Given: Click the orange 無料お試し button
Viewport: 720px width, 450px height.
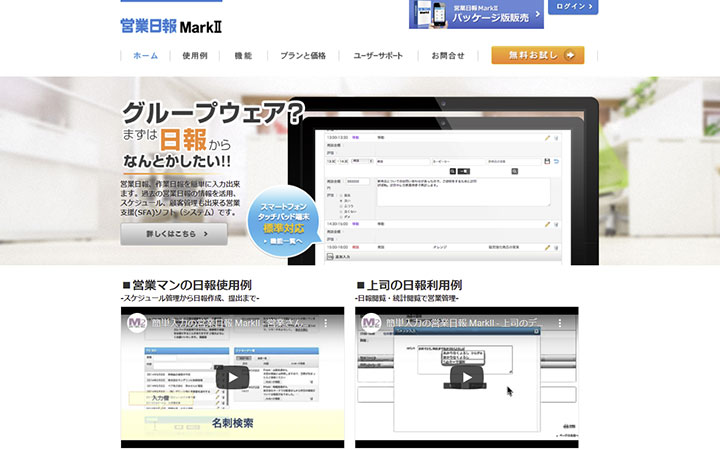Looking at the screenshot, I should (538, 55).
